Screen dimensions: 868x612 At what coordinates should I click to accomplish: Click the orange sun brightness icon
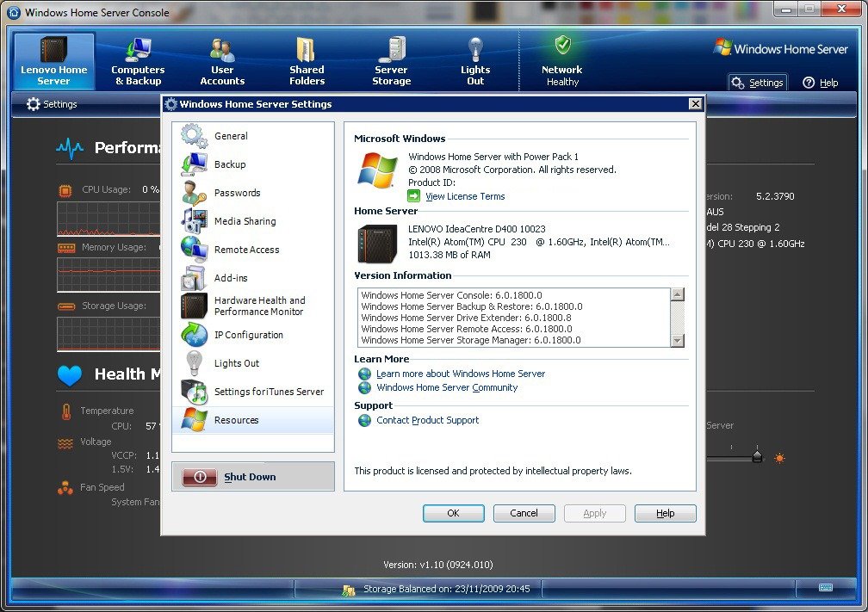coord(779,458)
